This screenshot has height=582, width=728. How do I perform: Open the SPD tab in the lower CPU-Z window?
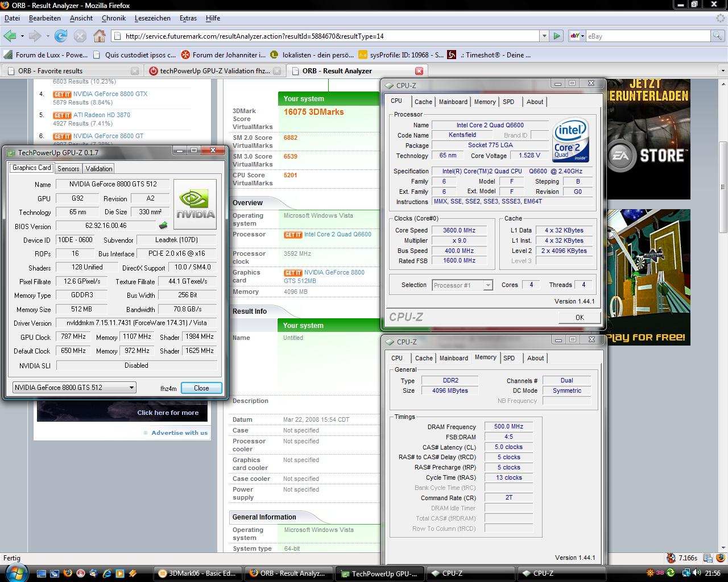[x=509, y=358]
